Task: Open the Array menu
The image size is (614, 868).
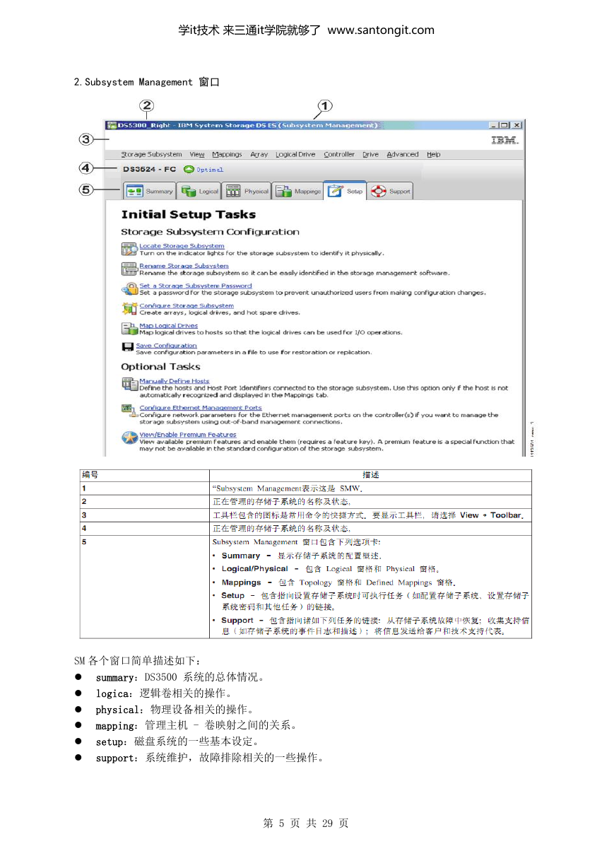Action: [x=259, y=154]
